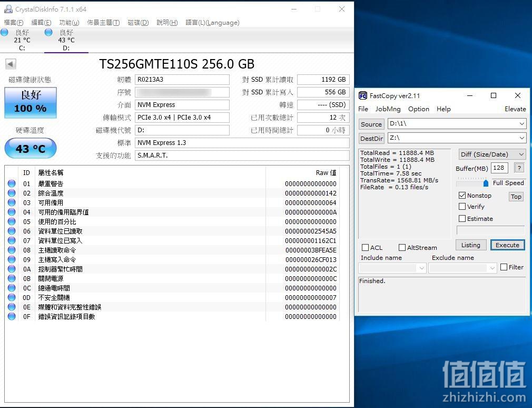Open the 功能(u) menu
This screenshot has width=532, height=408.
point(69,22)
